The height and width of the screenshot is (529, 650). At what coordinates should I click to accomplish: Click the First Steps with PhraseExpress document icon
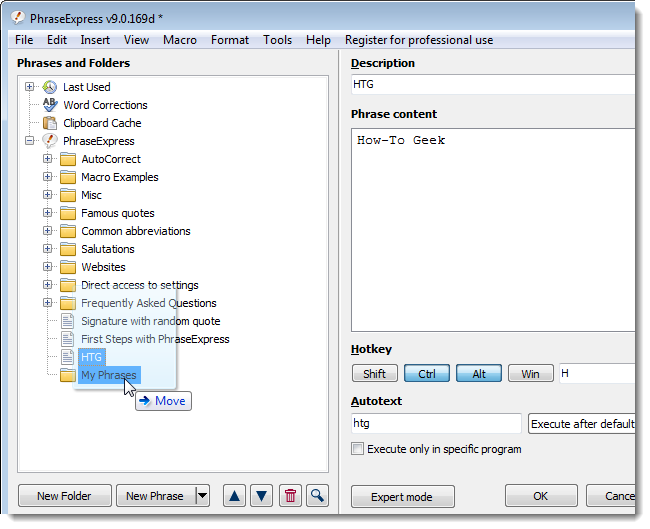coord(68,339)
